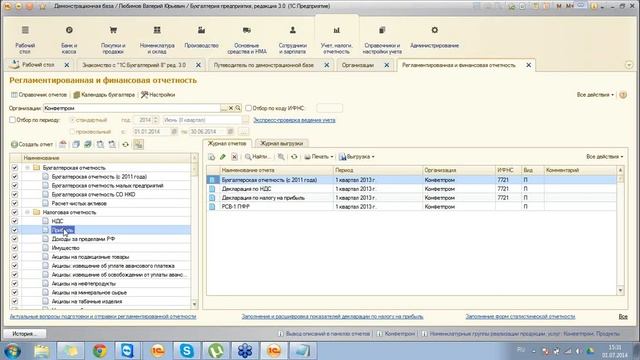Toggle checkbox for Налоговая отчетность folder
This screenshot has height=360, width=640.
pyautogui.click(x=15, y=212)
